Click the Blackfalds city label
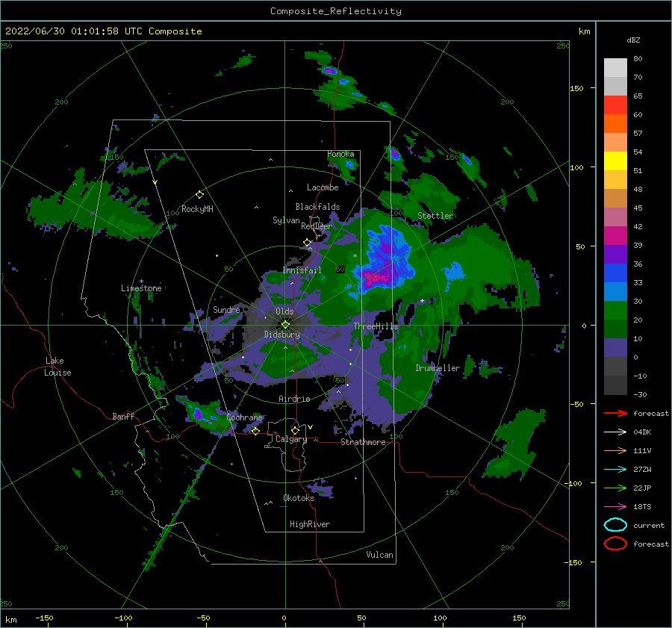Viewport: 672px width, 628px height. (x=317, y=207)
